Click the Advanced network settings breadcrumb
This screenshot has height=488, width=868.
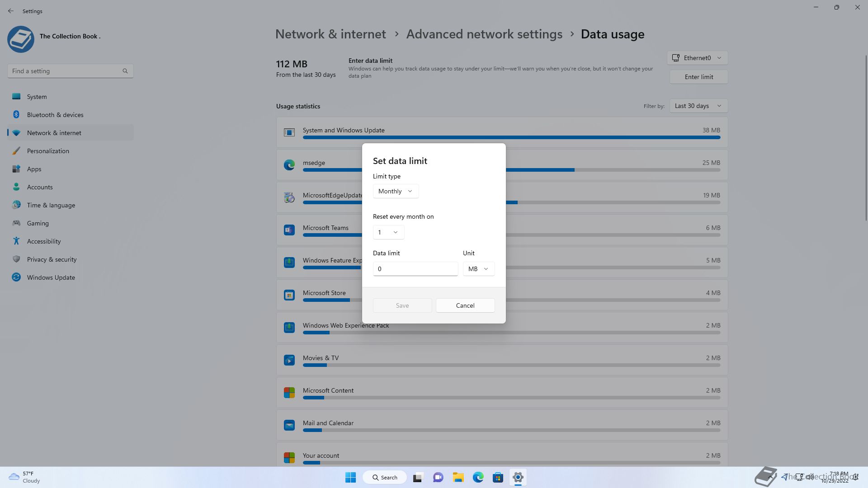[x=484, y=34]
